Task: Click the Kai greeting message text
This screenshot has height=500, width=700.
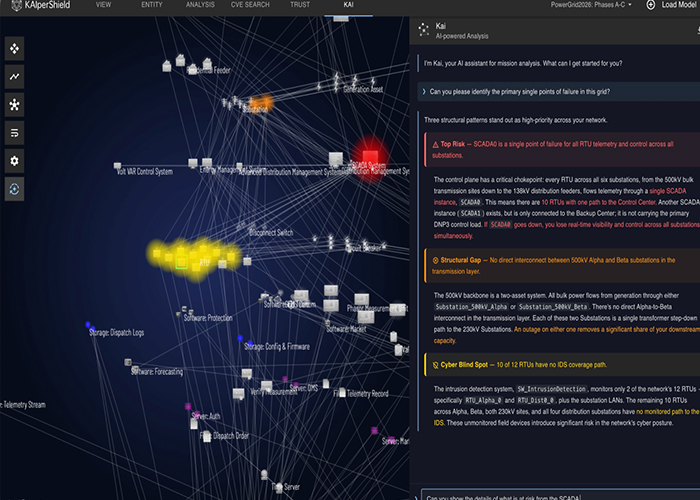Action: point(523,63)
